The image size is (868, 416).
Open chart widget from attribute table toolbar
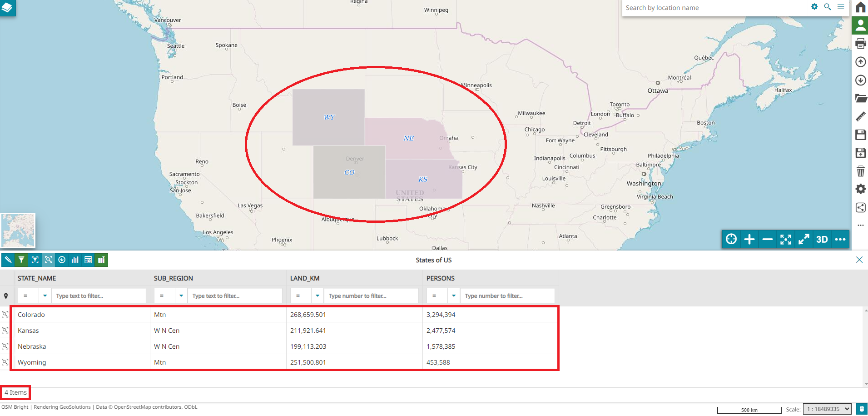tap(75, 260)
